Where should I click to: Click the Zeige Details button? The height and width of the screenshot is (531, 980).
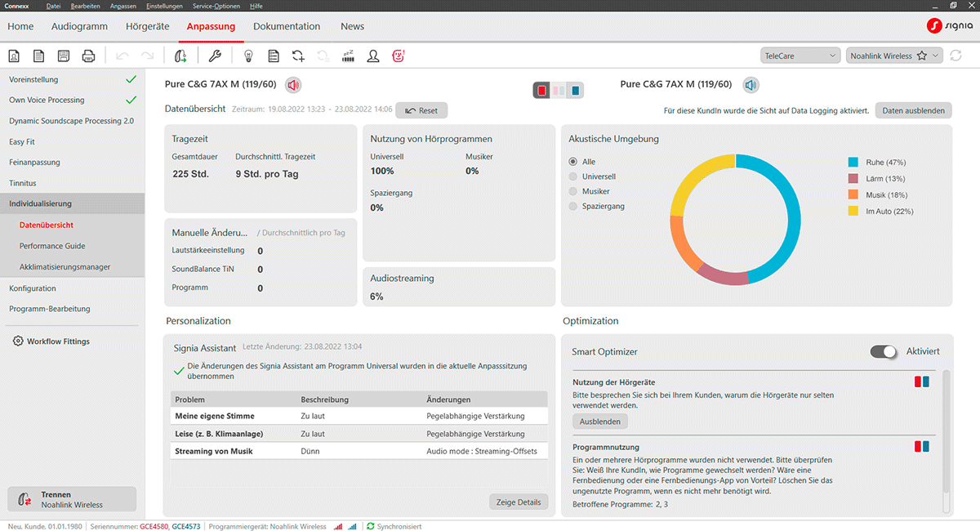pos(519,502)
